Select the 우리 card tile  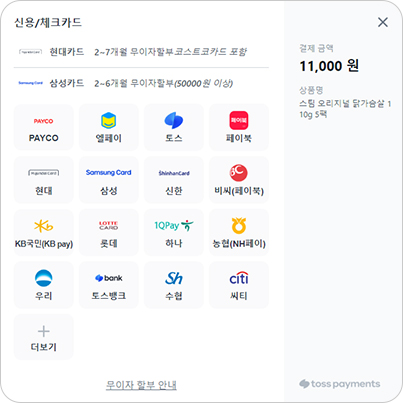pos(44,285)
